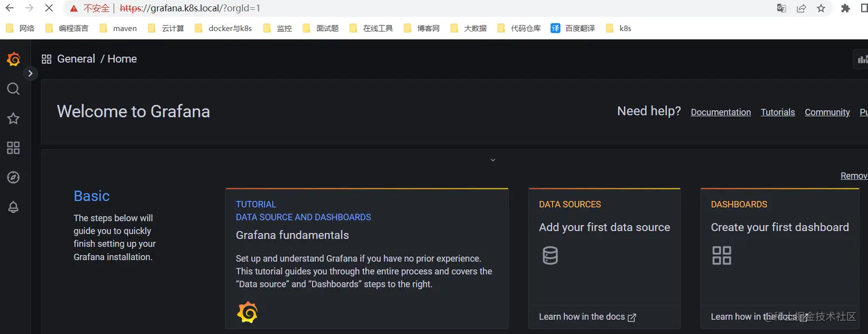
Task: Click the database cylinder icon
Action: [550, 255]
